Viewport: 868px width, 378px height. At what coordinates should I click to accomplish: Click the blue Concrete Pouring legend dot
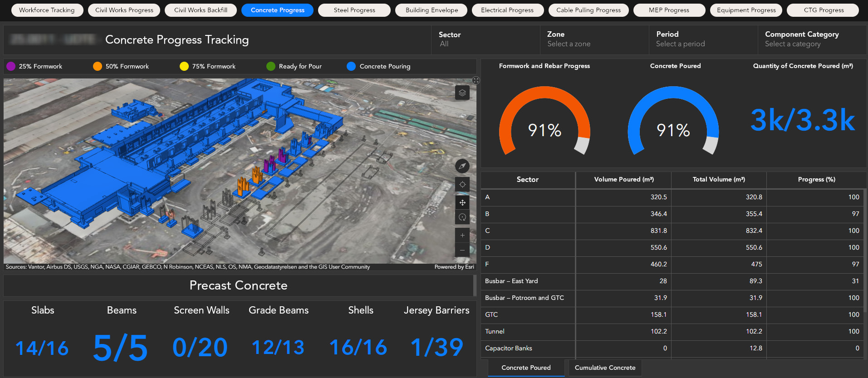pyautogui.click(x=351, y=66)
